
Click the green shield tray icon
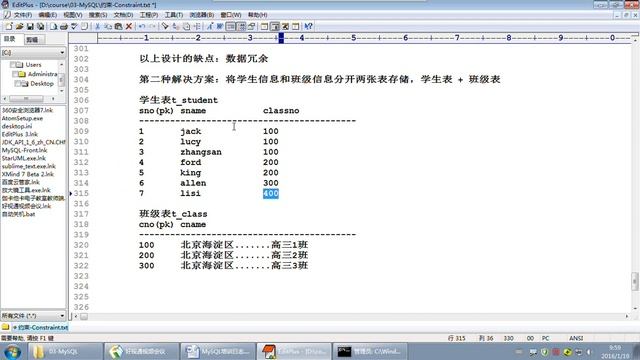(x=544, y=351)
